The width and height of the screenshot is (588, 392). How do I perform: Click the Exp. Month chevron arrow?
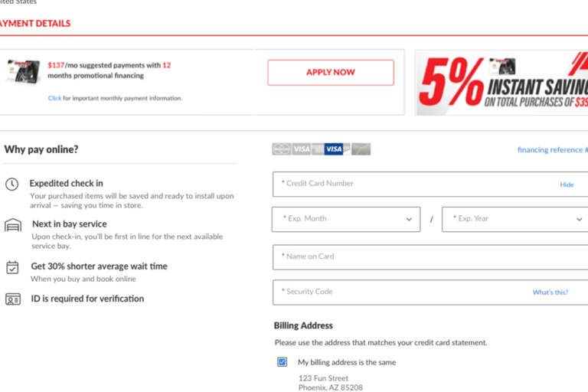409,220
